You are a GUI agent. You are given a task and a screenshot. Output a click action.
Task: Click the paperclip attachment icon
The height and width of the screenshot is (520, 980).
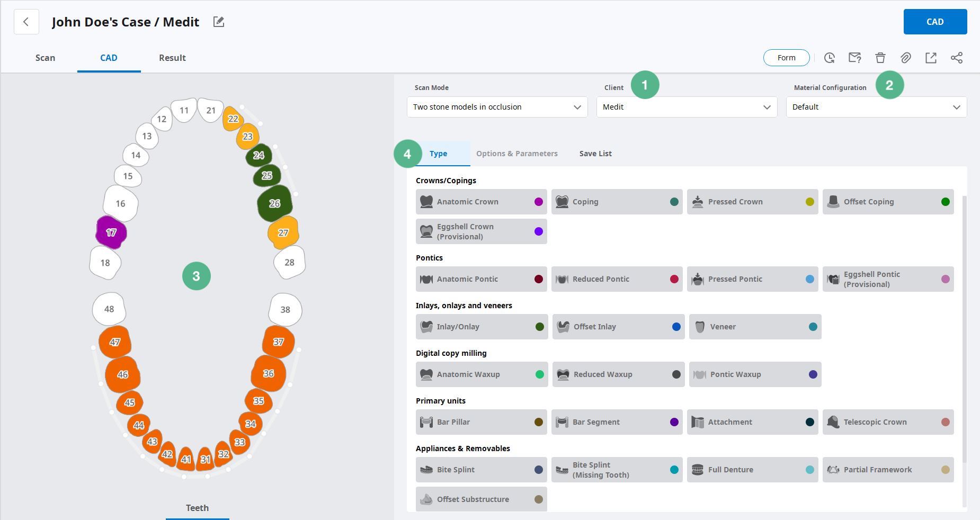(x=905, y=58)
